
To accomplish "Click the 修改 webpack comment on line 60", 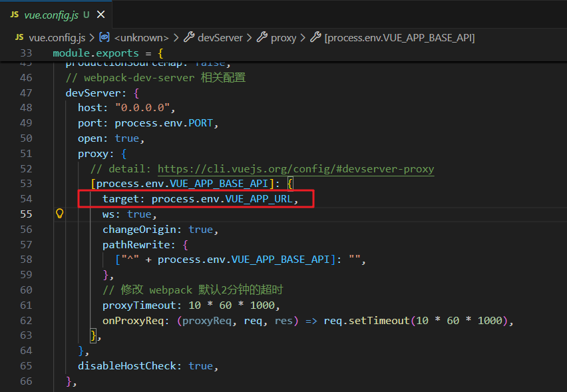I will 193,290.
